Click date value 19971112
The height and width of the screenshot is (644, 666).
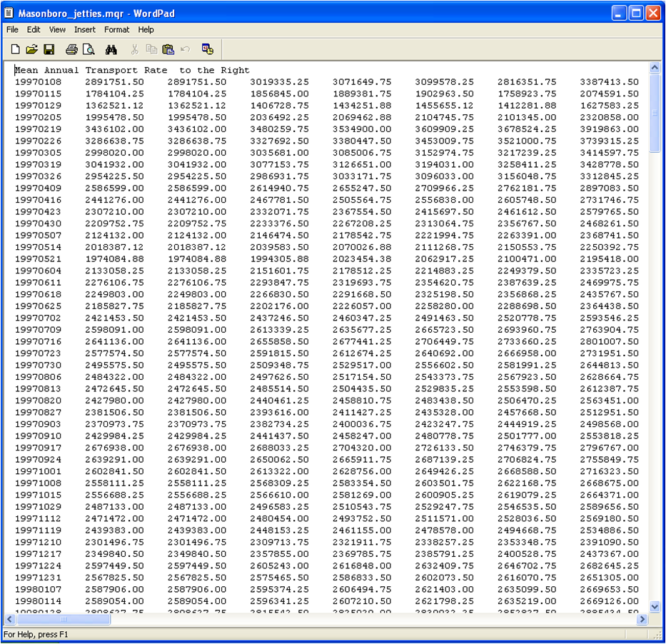pyautogui.click(x=39, y=518)
